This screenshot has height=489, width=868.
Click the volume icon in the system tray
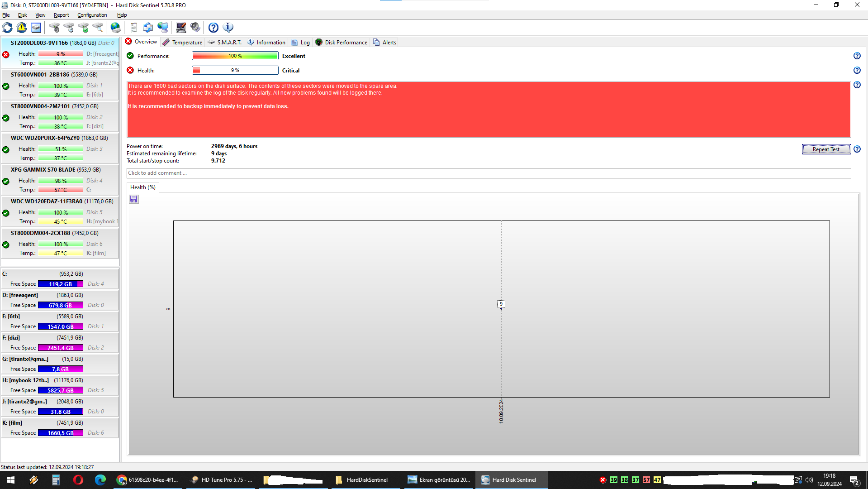tap(809, 480)
